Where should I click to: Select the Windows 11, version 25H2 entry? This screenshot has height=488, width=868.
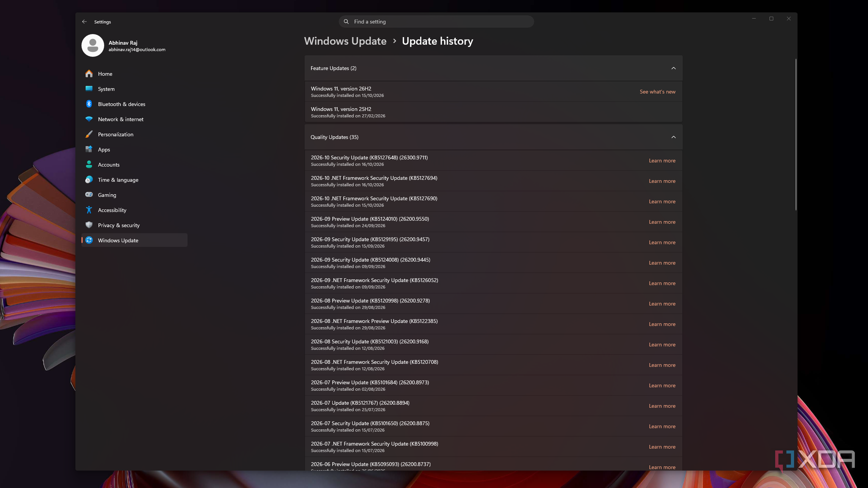(x=493, y=112)
